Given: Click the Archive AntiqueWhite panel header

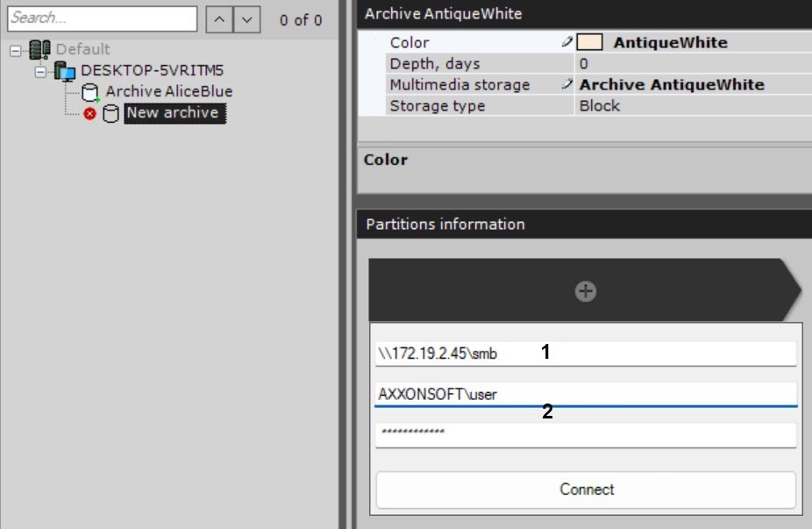Looking at the screenshot, I should 584,13.
